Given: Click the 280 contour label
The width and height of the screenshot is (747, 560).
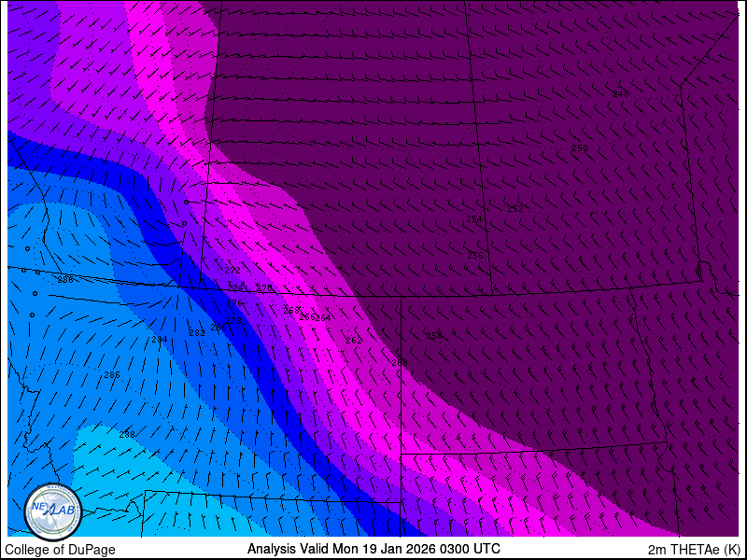Looking at the screenshot, I should coord(218,328).
